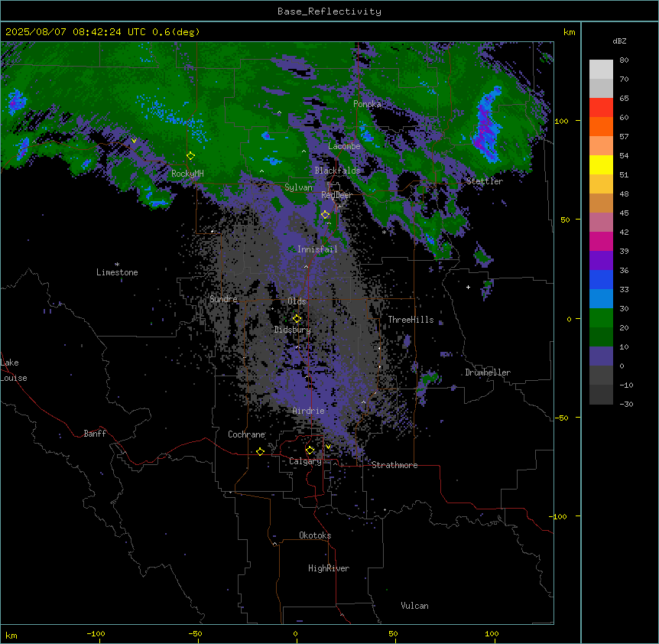Image resolution: width=659 pixels, height=644 pixels.
Task: Select the Ponoka label
Action: click(x=367, y=104)
